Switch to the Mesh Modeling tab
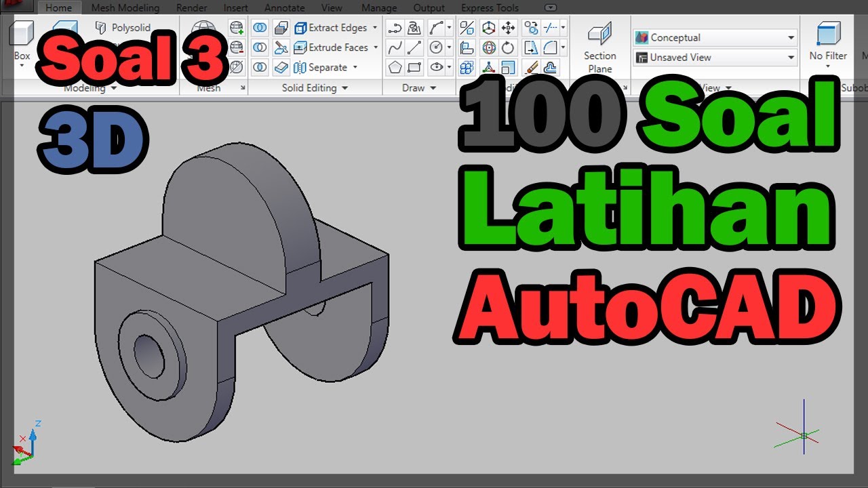Viewport: 868px width, 488px height. [x=125, y=8]
